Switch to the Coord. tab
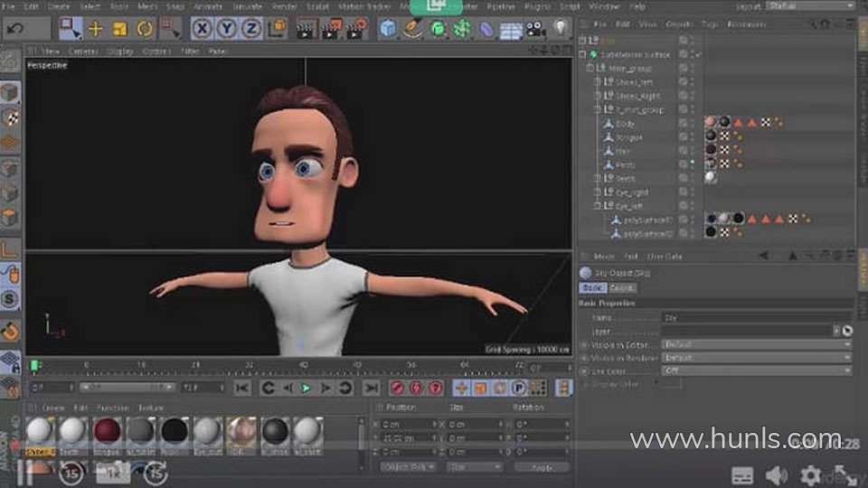 (622, 287)
